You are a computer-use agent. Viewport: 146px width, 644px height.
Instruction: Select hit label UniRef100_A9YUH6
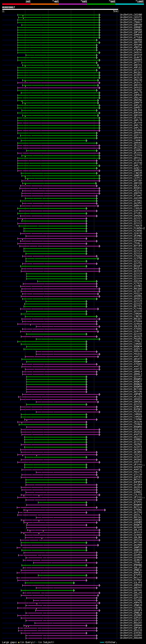(x=131, y=45)
